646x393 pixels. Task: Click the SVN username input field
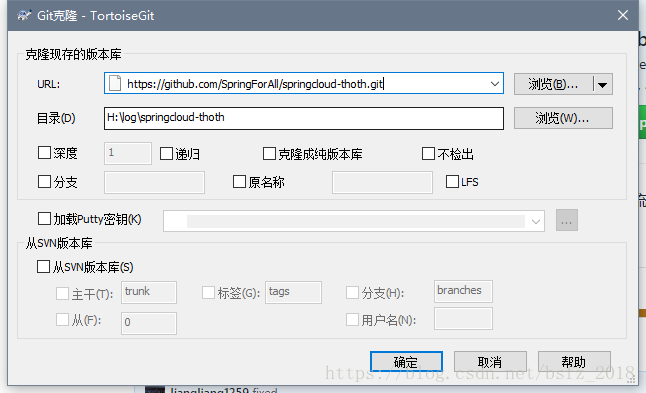coord(463,319)
